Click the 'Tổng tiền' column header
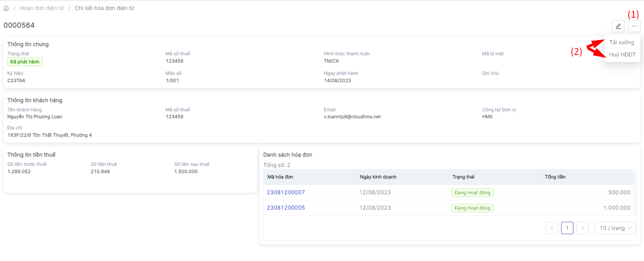Screen dimensions: 644x261 555,177
